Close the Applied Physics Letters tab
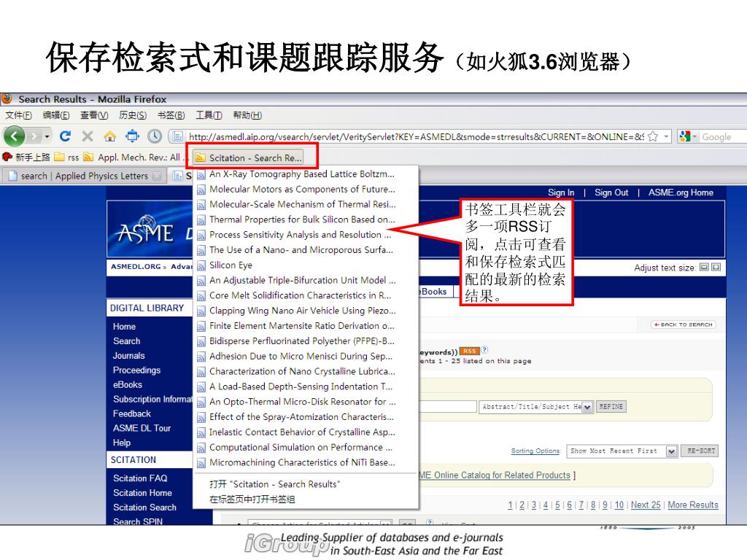This screenshot has height=560, width=747. pyautogui.click(x=157, y=176)
